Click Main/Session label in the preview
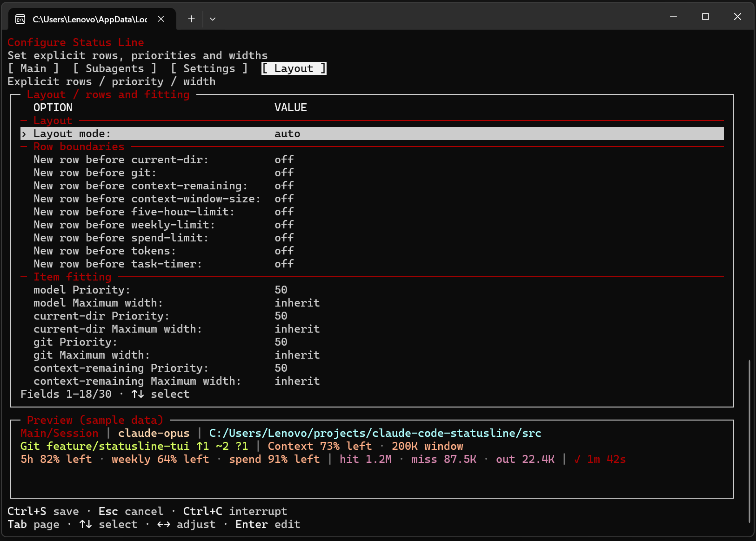The width and height of the screenshot is (756, 541). 60,433
